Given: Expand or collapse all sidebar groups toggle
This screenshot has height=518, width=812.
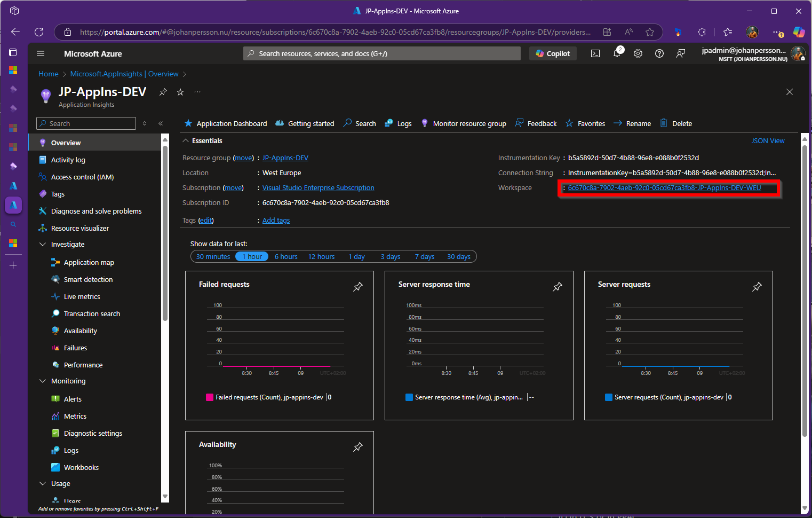Looking at the screenshot, I should 145,123.
